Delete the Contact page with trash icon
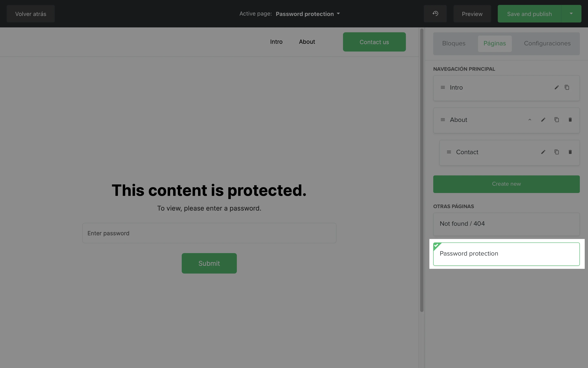The image size is (588, 368). (570, 152)
